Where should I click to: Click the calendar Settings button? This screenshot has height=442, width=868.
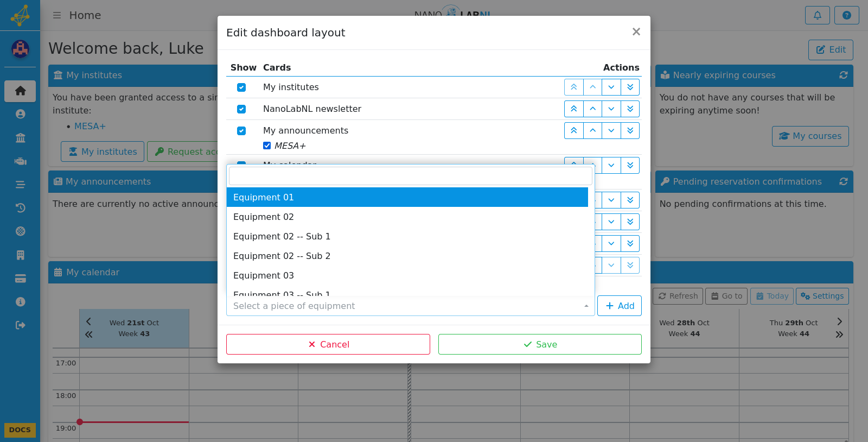[822, 296]
